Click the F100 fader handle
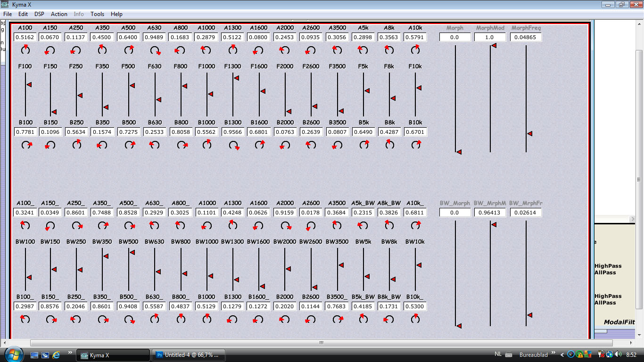 29,84
